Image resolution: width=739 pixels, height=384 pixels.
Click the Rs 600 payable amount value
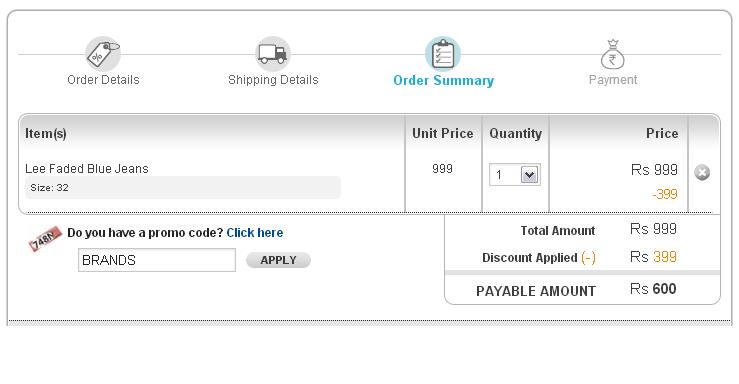653,289
